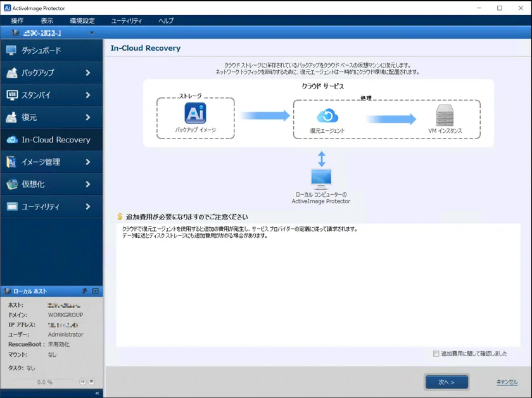Viewport: 532px width, 398px height.
Task: Open the ダッシュボード sidebar item
Action: click(x=51, y=51)
